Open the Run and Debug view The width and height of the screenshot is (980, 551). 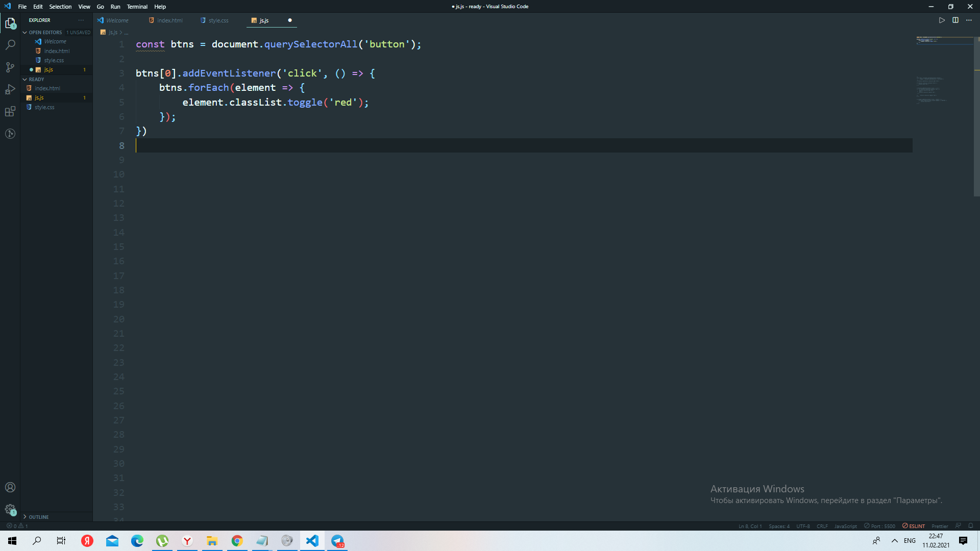(x=10, y=89)
